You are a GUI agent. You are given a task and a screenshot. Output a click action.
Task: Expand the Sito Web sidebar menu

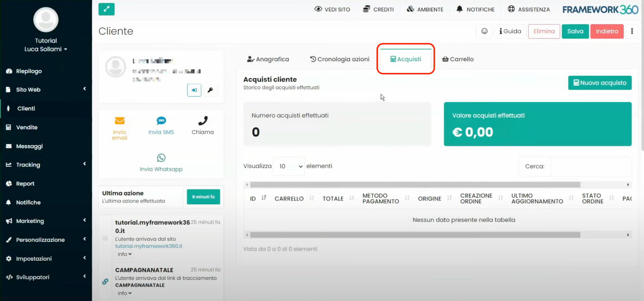(46, 90)
